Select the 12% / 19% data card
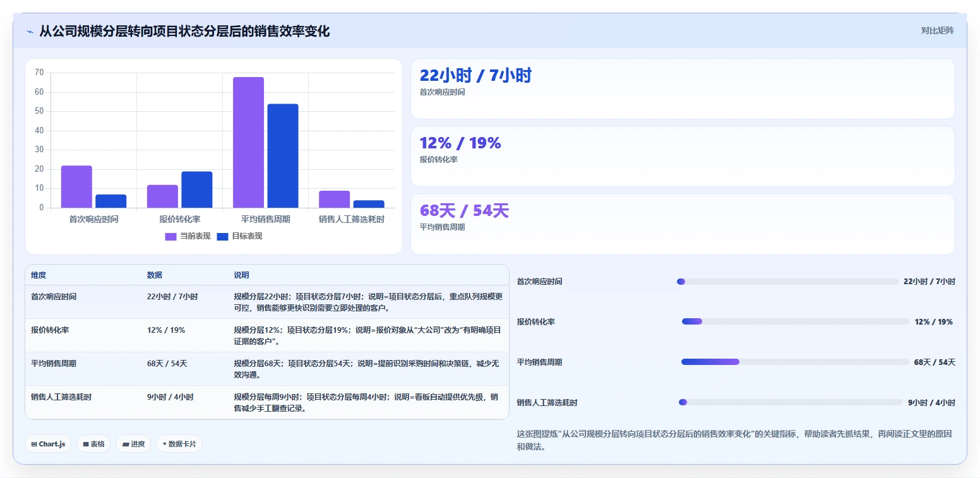980x478 pixels. (x=683, y=157)
